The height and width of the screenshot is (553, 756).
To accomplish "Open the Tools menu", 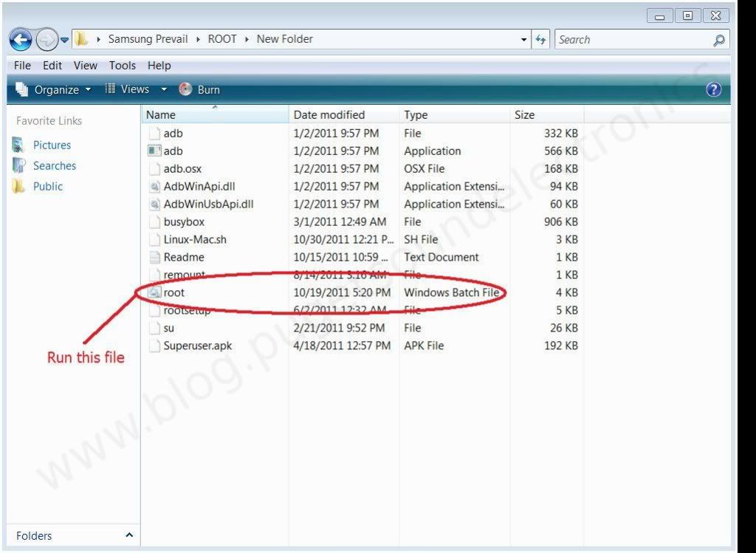I will click(x=123, y=66).
